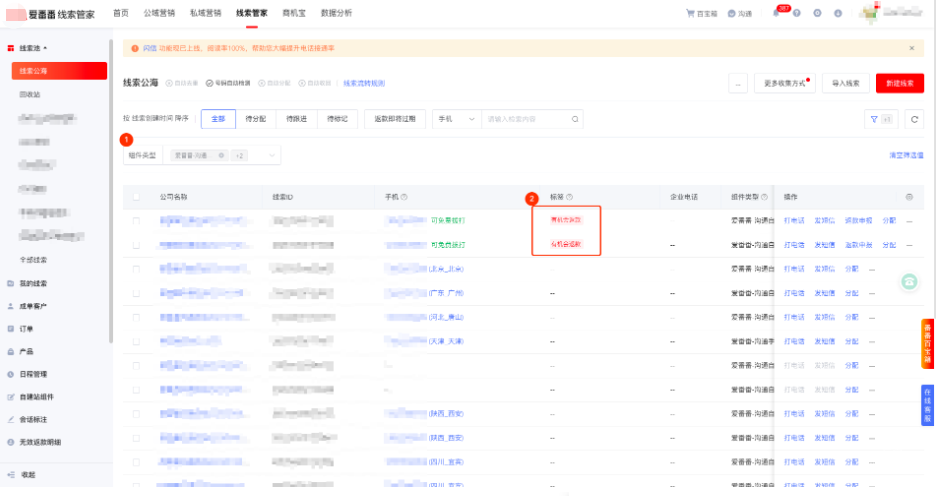Image resolution: width=936 pixels, height=496 pixels.
Task: Tick the select-all checkbox in table header
Action: [x=136, y=197]
